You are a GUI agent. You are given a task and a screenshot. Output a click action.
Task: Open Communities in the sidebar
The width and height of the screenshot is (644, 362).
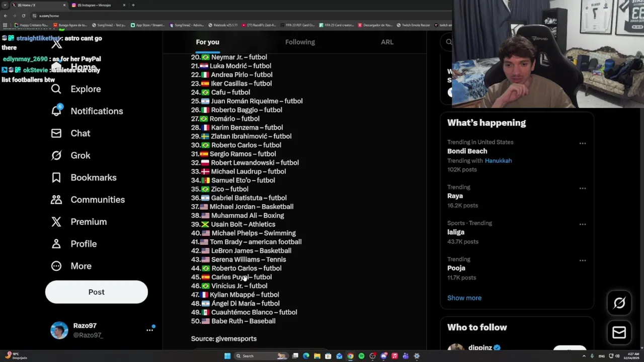point(88,200)
